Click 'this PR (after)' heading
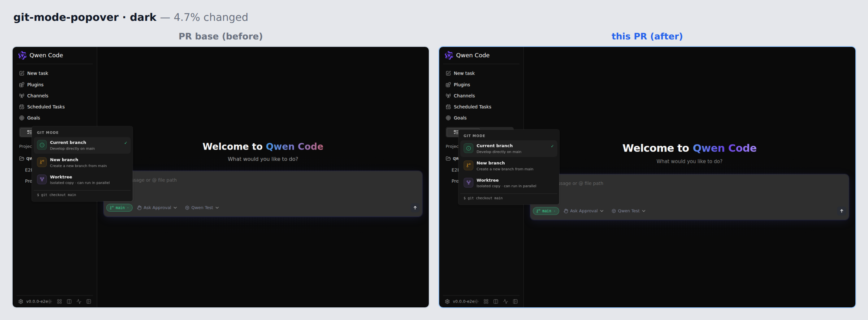The width and height of the screenshot is (868, 320). pos(647,36)
